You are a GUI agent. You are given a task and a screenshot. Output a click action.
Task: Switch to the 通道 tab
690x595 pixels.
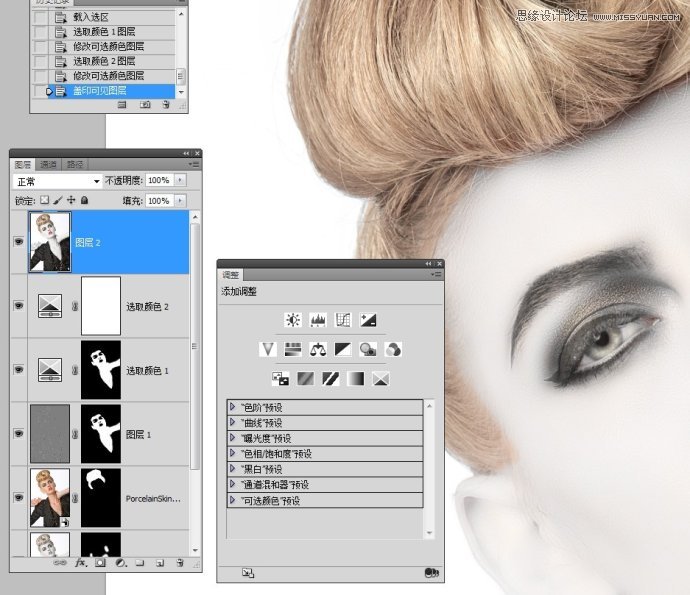click(x=49, y=164)
